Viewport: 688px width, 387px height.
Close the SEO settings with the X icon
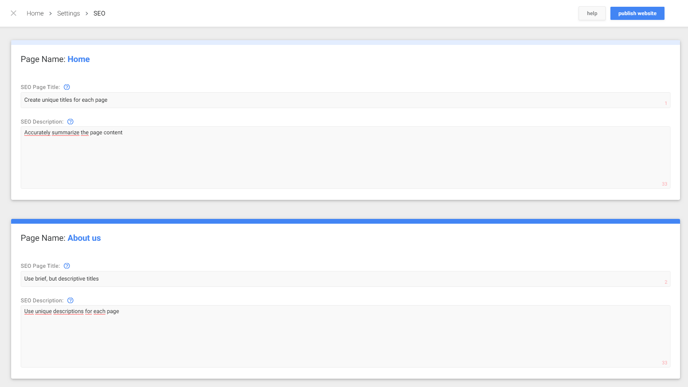14,13
